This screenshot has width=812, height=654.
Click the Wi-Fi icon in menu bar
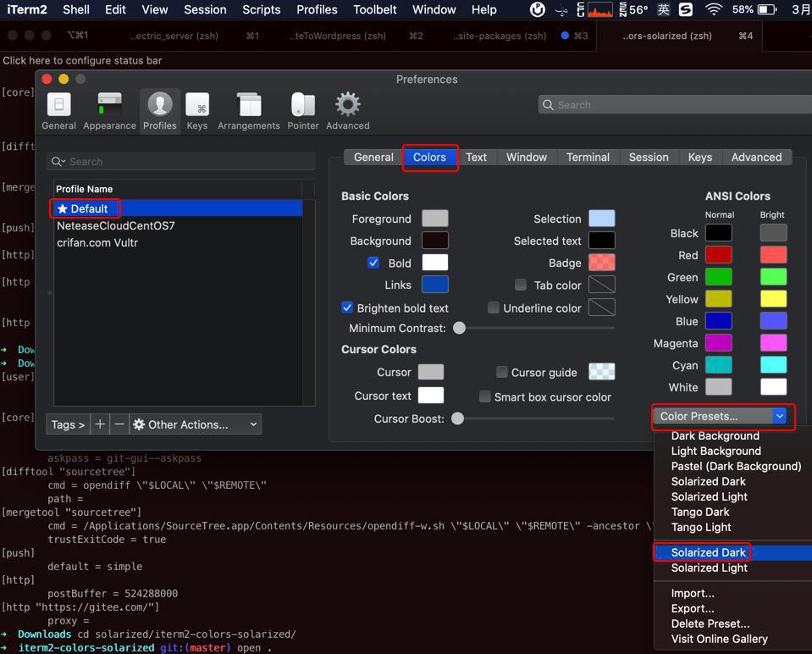(714, 9)
